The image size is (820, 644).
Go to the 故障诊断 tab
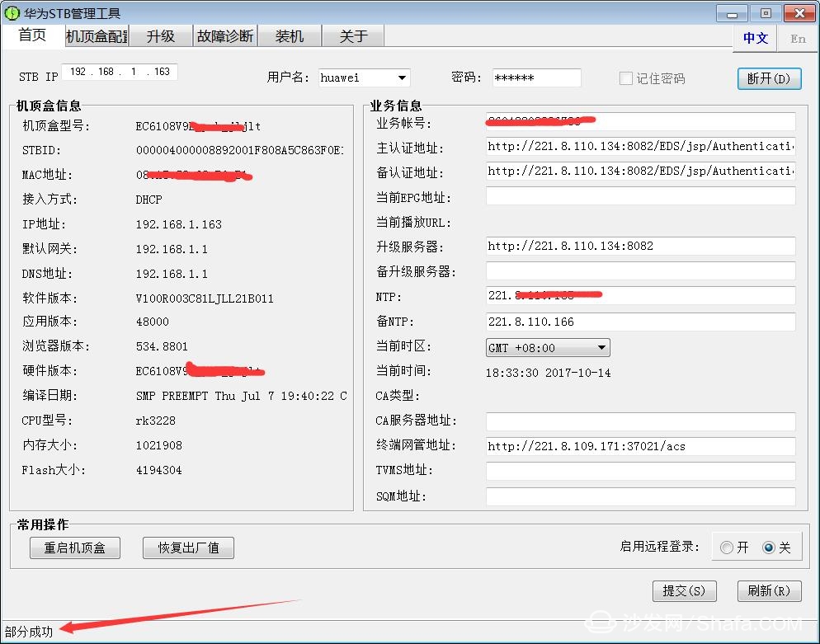point(225,36)
